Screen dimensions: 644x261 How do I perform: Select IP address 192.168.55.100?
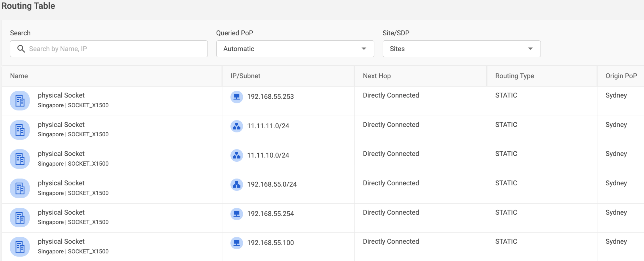(270, 243)
